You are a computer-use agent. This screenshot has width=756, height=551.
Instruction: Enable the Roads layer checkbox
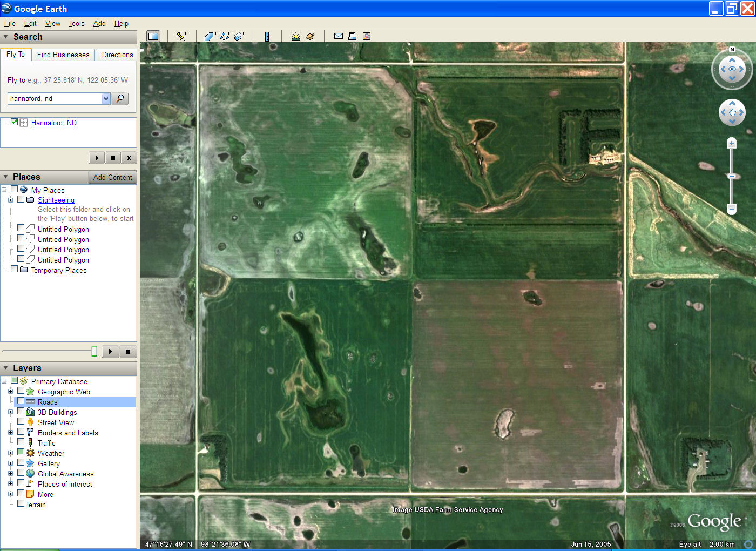(x=21, y=401)
